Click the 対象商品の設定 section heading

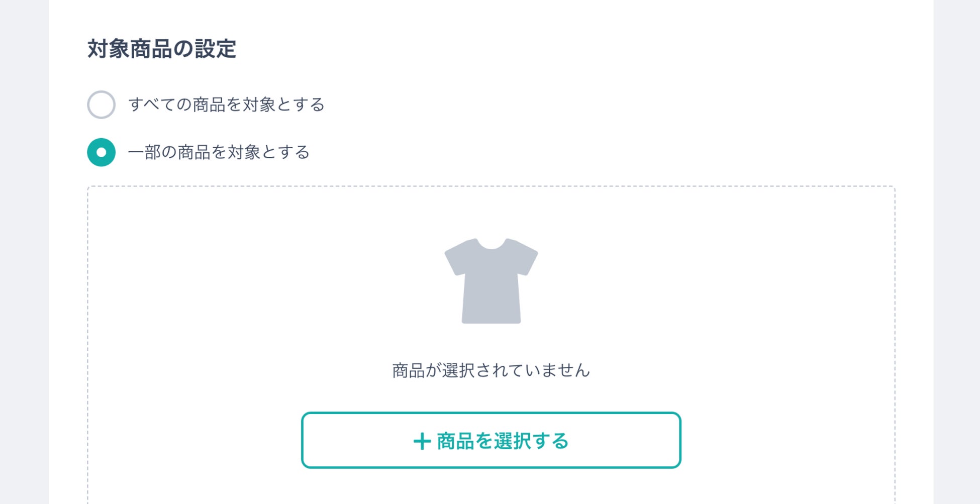coord(161,49)
